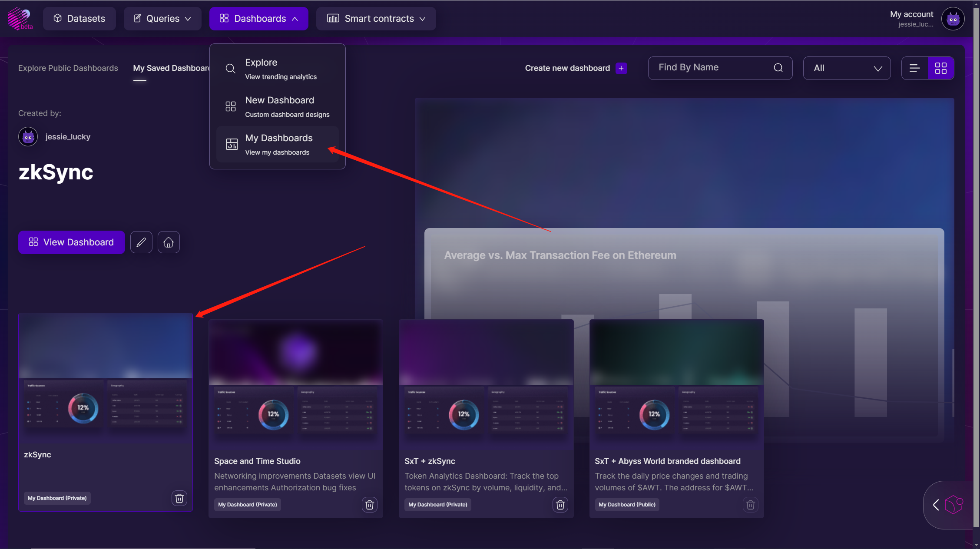Click SxT + Abyss World branded dashboard title

(x=668, y=461)
